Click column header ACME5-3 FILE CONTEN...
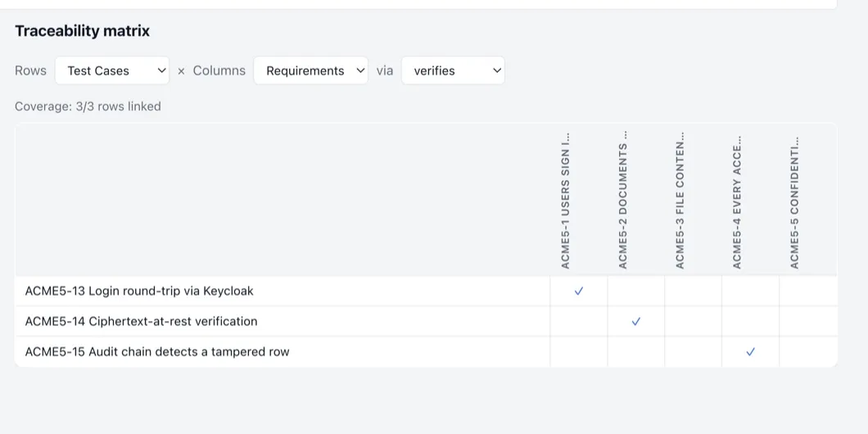Image resolution: width=868 pixels, height=434 pixels. [x=680, y=201]
